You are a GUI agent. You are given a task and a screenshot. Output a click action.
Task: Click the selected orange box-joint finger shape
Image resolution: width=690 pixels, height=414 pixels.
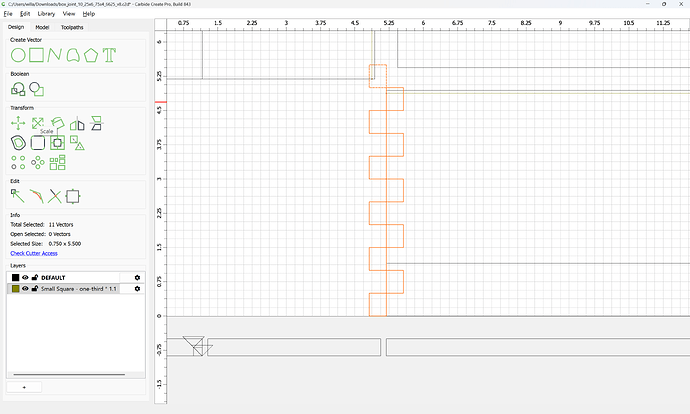[386, 202]
